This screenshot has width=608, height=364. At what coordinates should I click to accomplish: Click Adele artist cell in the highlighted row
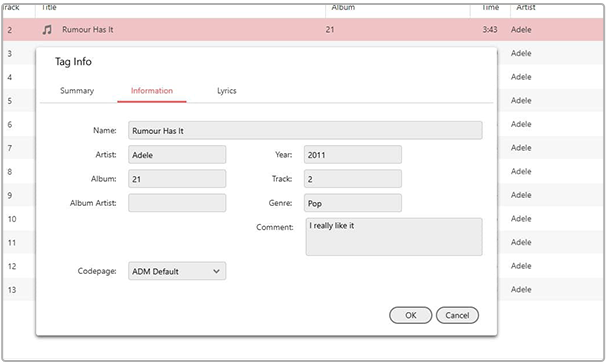coord(521,30)
